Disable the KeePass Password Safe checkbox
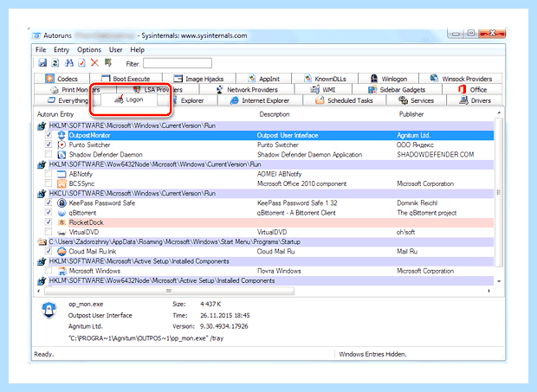 click(49, 202)
